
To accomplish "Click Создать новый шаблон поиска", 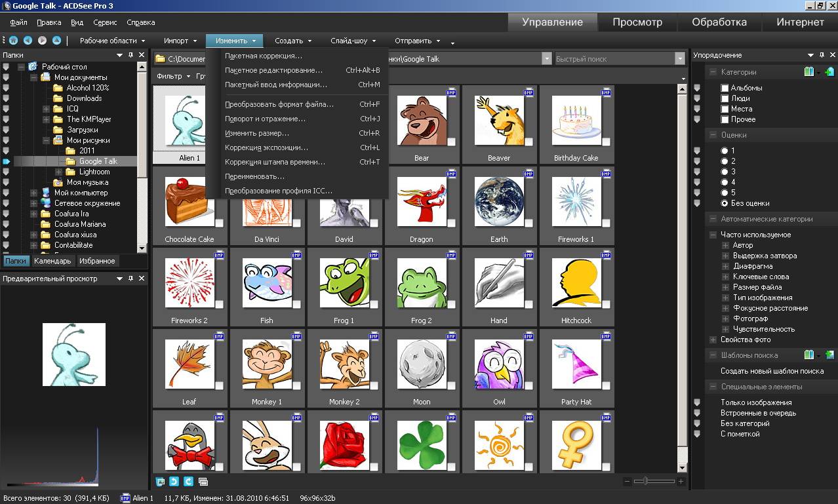I will tap(772, 371).
